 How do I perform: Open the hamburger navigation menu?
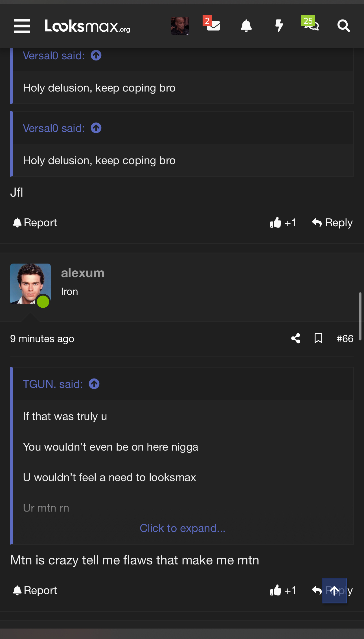coord(22,26)
